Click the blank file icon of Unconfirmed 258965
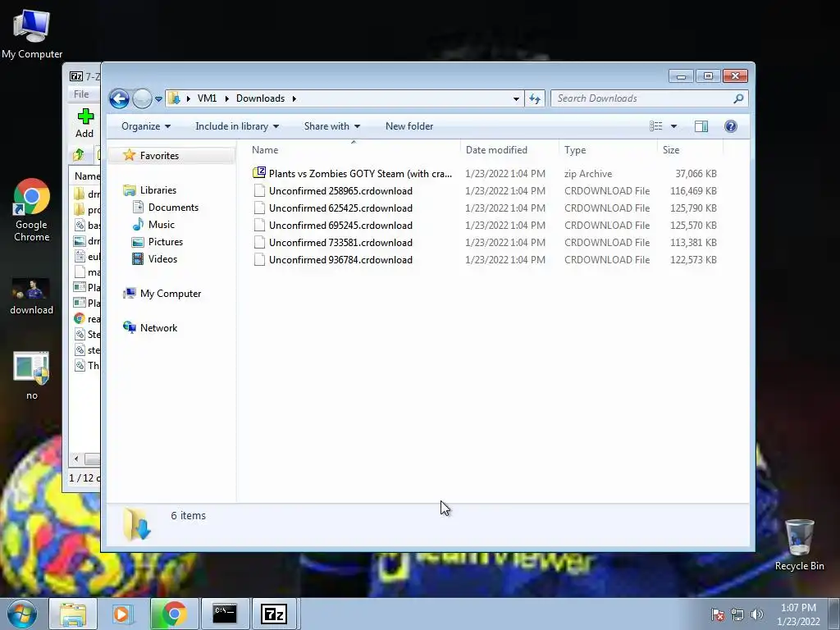 pos(259,190)
